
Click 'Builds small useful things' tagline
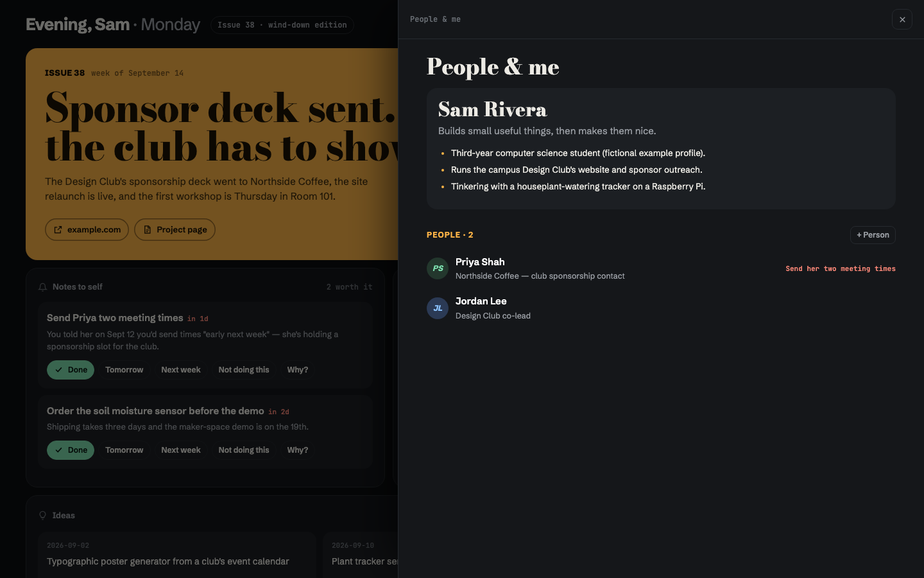click(547, 131)
